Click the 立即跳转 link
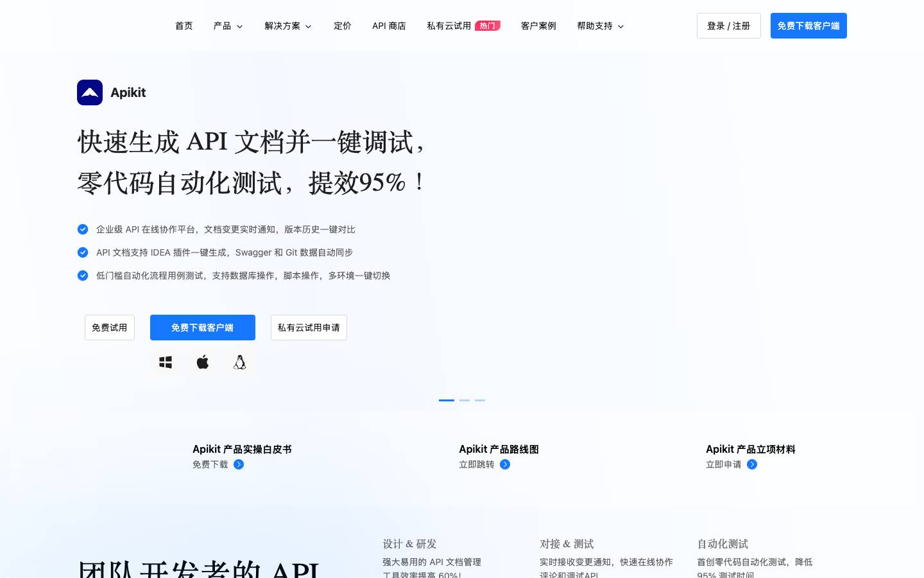Viewport: 924px width, 578px height. pyautogui.click(x=477, y=464)
